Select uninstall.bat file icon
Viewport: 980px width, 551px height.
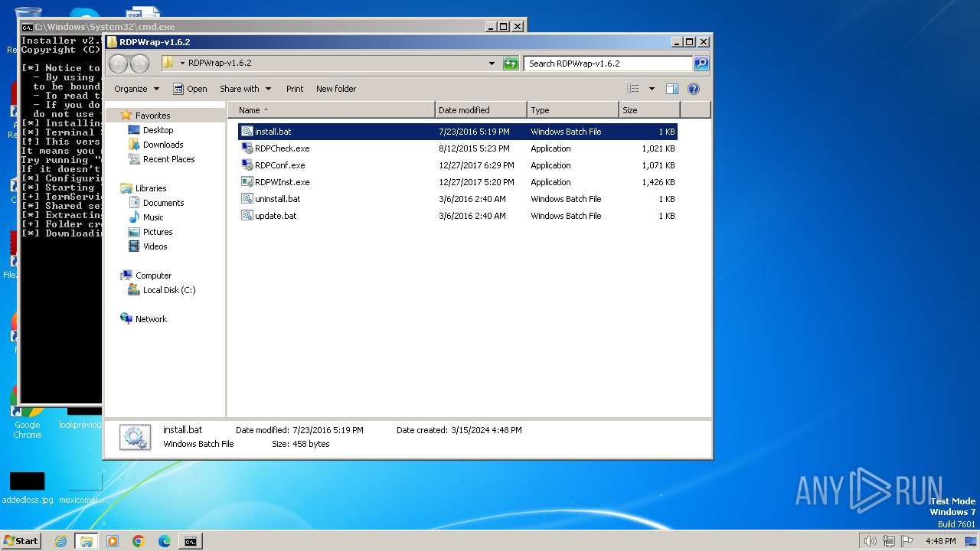[247, 199]
